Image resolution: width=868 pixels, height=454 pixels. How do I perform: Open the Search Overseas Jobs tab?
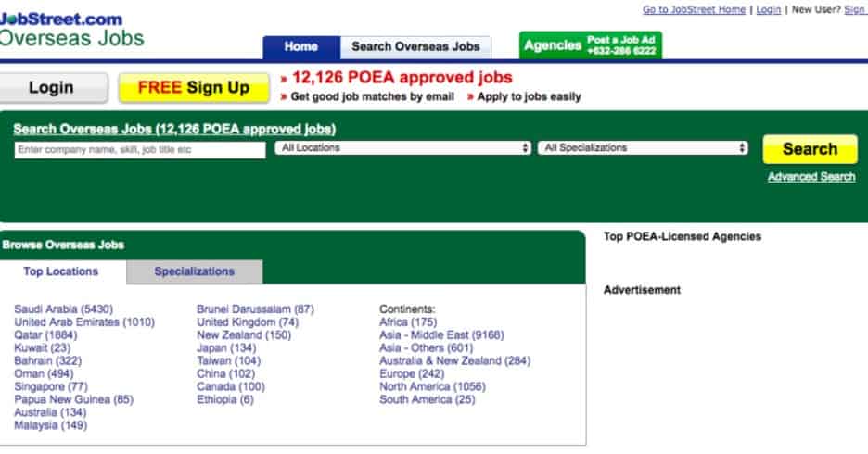pyautogui.click(x=415, y=46)
